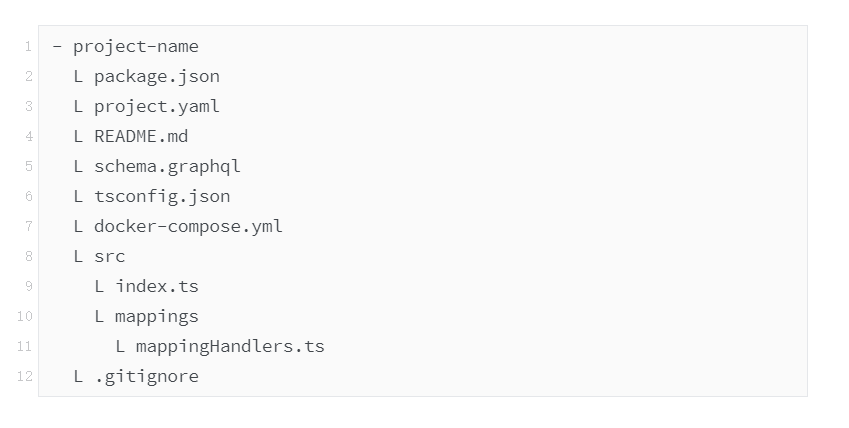Select index.ts under src
The width and height of the screenshot is (849, 428).
pos(156,286)
